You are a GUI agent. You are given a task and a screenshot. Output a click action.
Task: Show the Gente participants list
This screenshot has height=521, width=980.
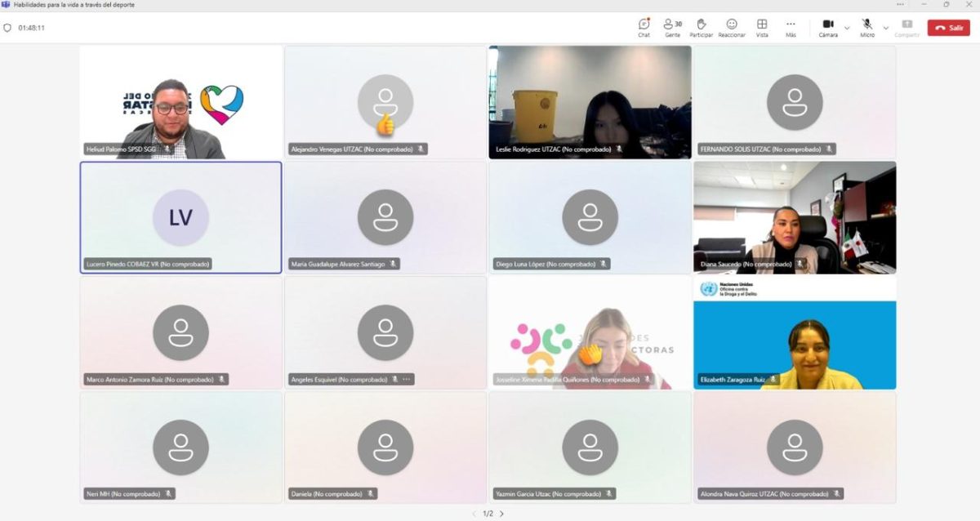click(x=672, y=26)
